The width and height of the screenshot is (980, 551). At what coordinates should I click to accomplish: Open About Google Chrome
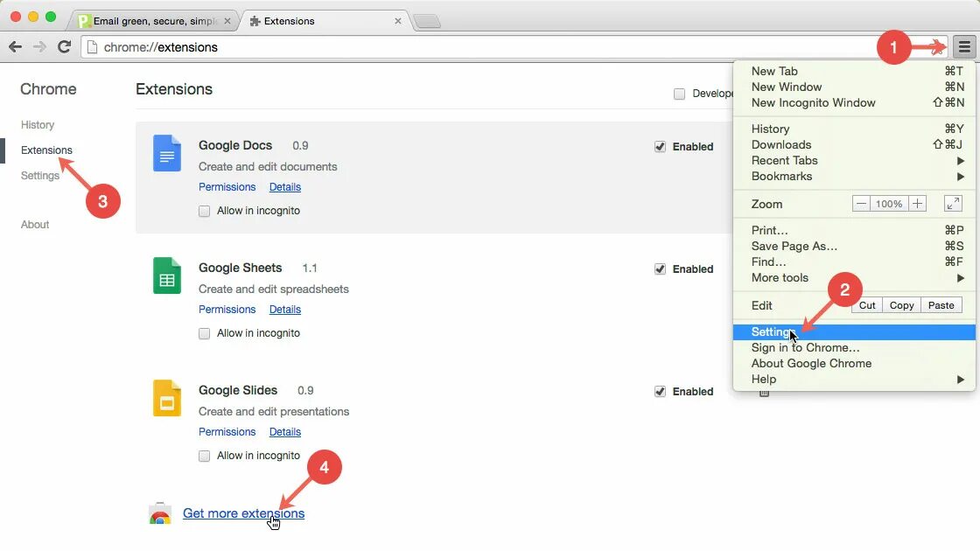click(x=854, y=364)
